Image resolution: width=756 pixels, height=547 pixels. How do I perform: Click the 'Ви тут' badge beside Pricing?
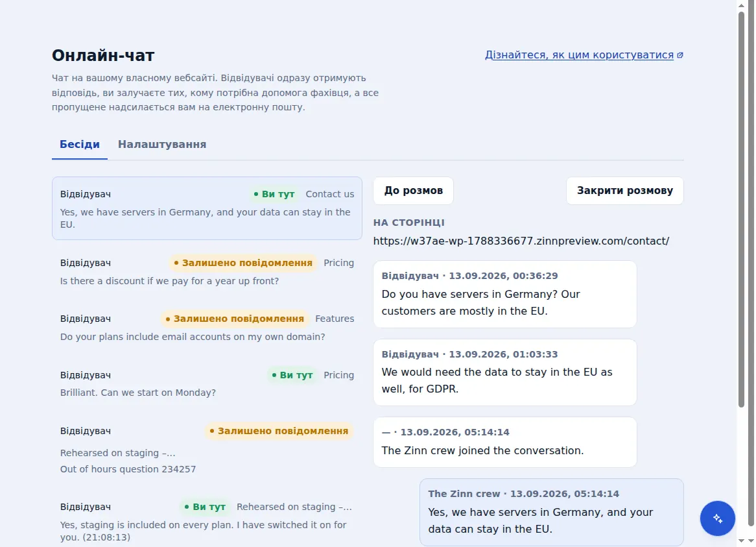pos(292,375)
